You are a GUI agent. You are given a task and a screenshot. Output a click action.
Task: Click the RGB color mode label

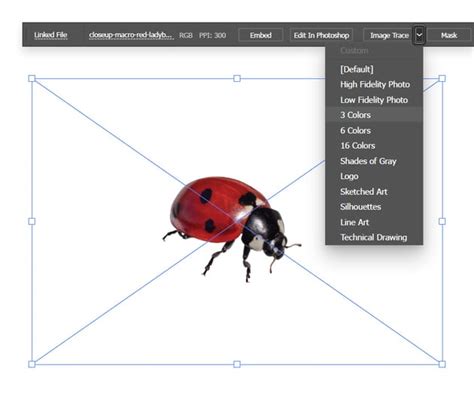186,35
